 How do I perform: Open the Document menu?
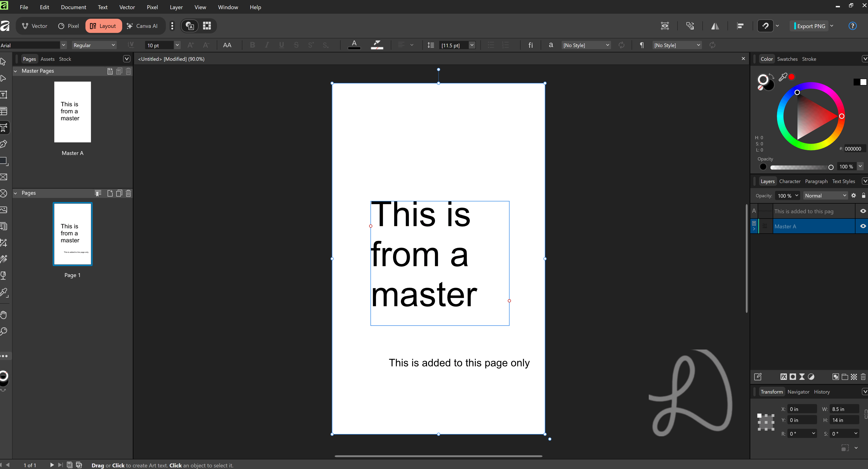click(x=74, y=7)
